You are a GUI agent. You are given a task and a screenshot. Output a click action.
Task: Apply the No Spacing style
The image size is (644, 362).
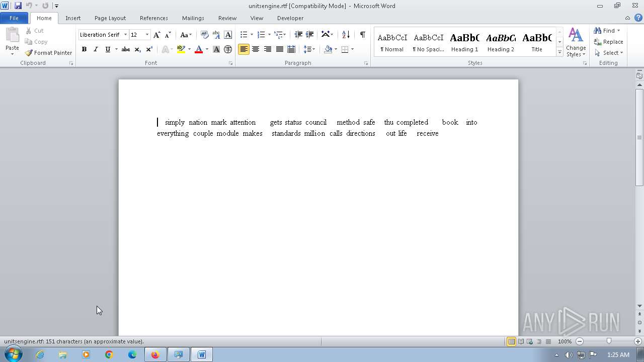tap(428, 42)
